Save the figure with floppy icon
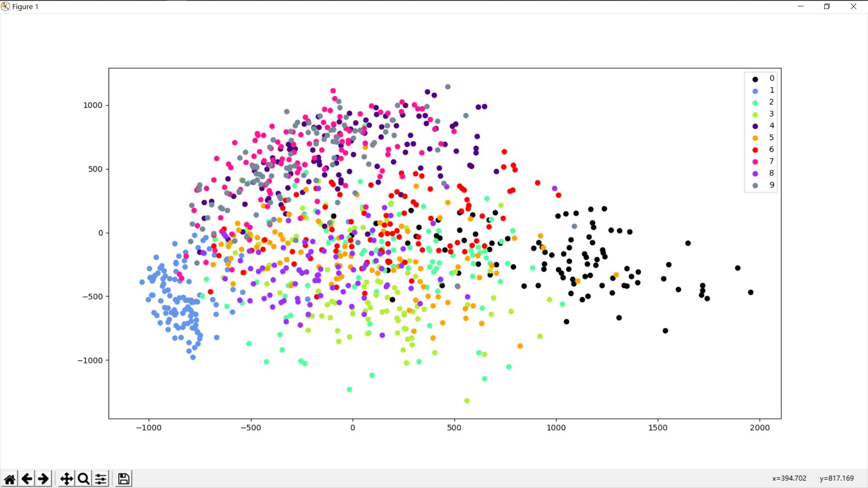Image resolution: width=868 pixels, height=488 pixels. pos(123,479)
